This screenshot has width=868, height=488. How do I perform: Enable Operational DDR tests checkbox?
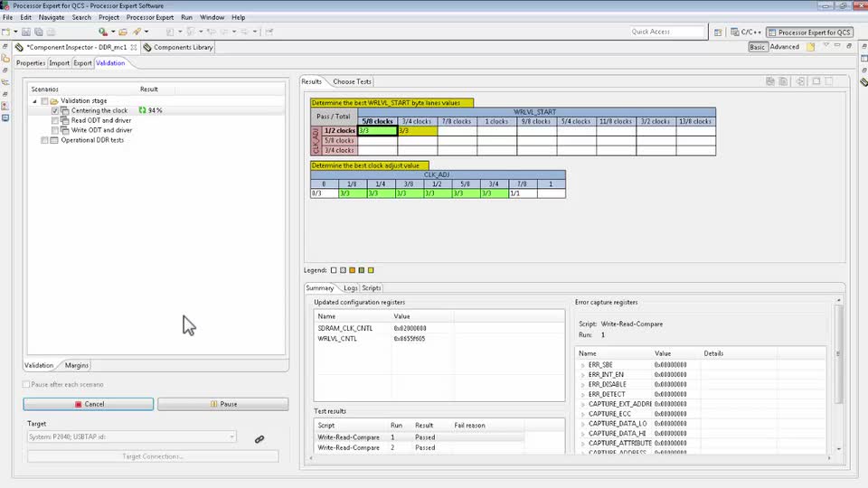[x=44, y=140]
